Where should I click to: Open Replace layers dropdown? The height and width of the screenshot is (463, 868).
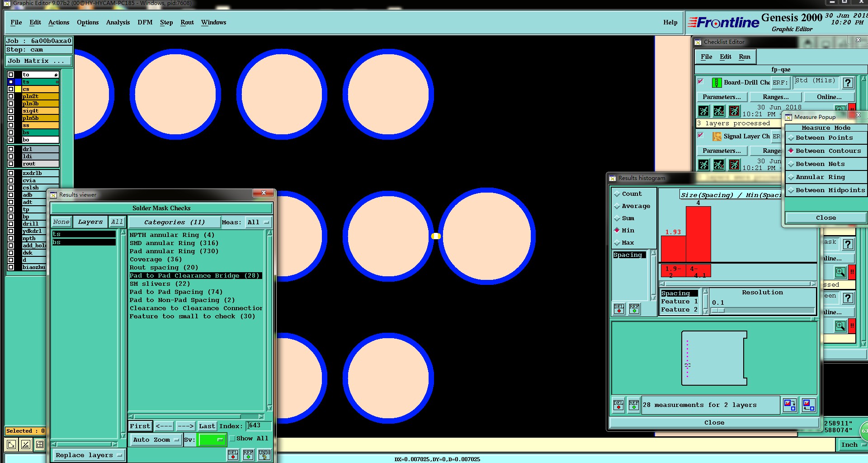point(88,455)
